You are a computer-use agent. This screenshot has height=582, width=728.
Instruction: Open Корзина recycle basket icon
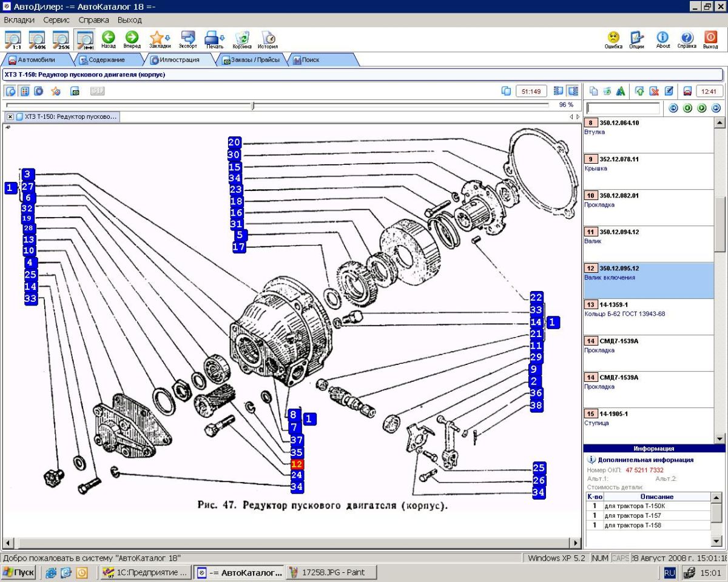click(x=242, y=38)
